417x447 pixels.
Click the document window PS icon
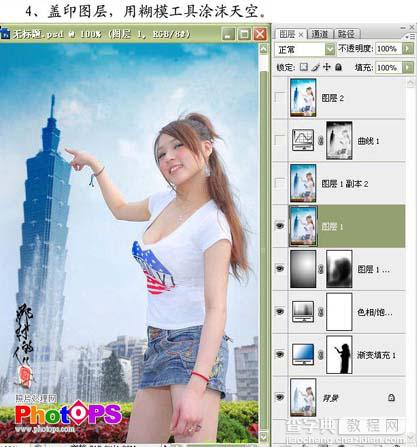pos(5,33)
